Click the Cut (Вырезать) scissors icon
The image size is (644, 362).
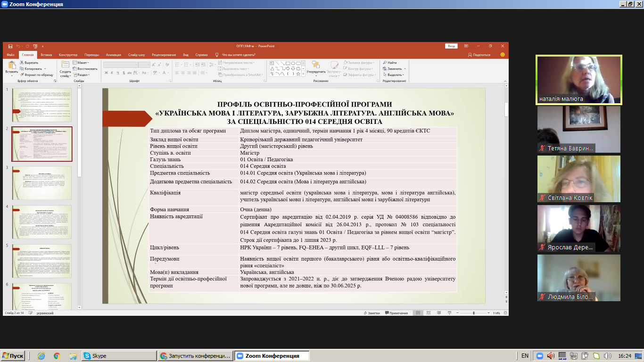[22, 63]
